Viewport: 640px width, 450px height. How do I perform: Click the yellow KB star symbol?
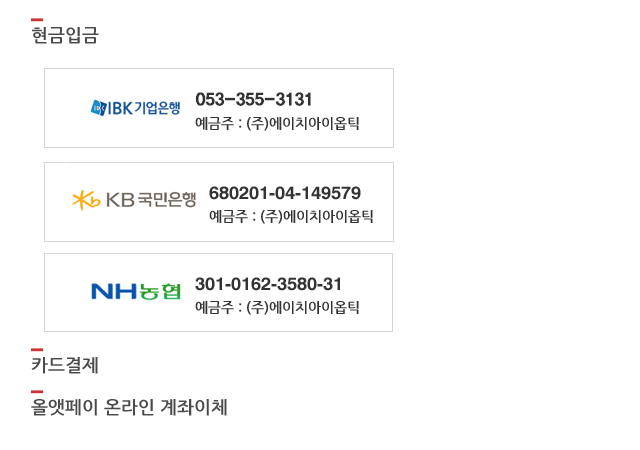coord(86,200)
